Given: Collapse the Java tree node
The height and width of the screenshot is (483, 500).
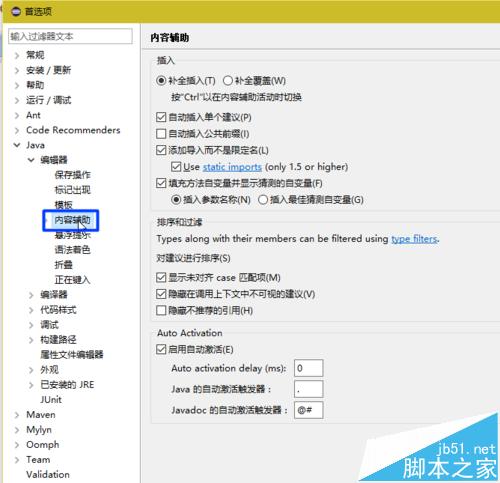Looking at the screenshot, I should pyautogui.click(x=17, y=145).
